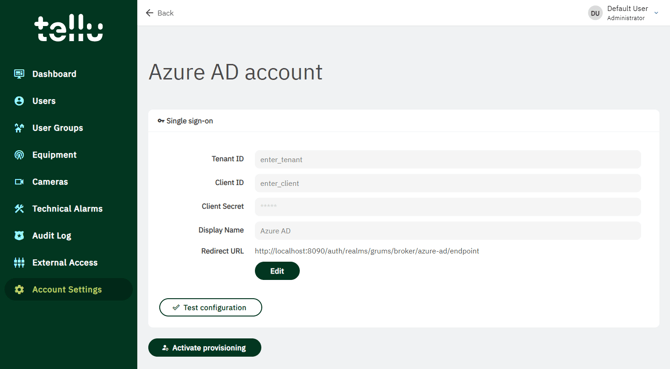Open the DU avatar profile menu
Image resolution: width=670 pixels, height=369 pixels.
point(595,13)
